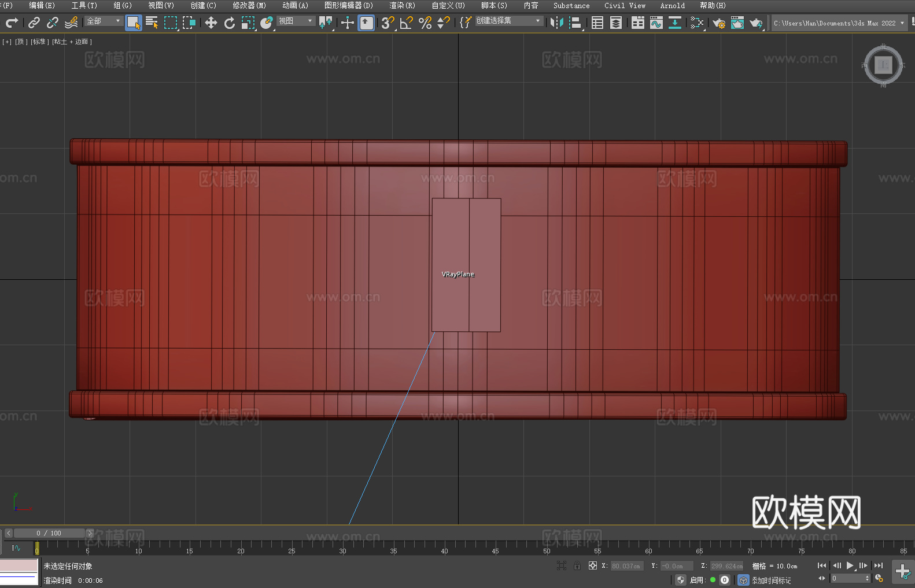Expand the project path dropdown arrow
The height and width of the screenshot is (588, 915).
point(902,23)
